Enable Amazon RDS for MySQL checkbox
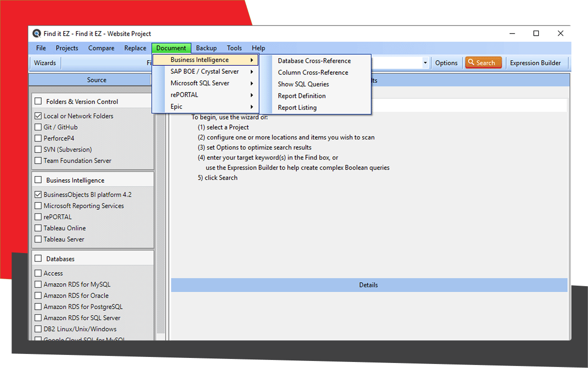Image resolution: width=588 pixels, height=368 pixels. click(x=38, y=285)
